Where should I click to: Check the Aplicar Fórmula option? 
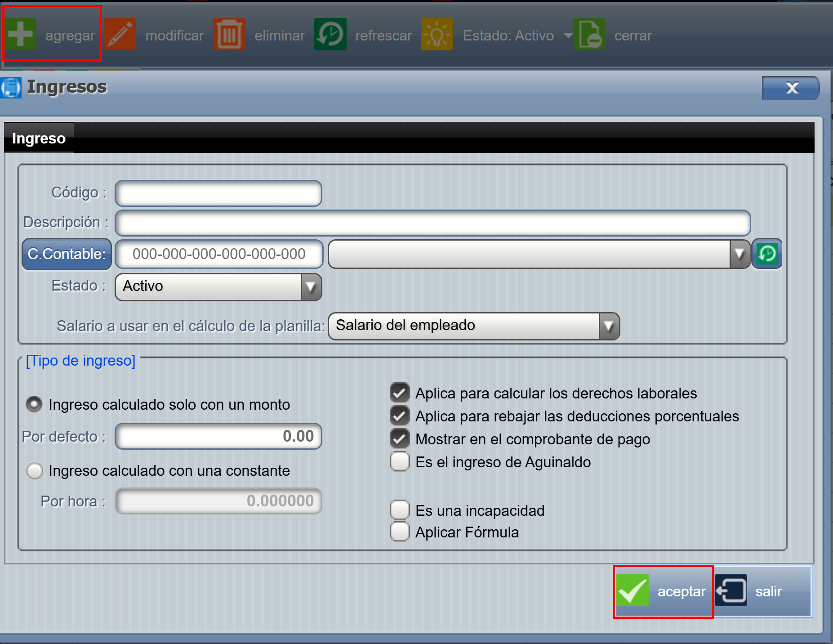click(400, 532)
